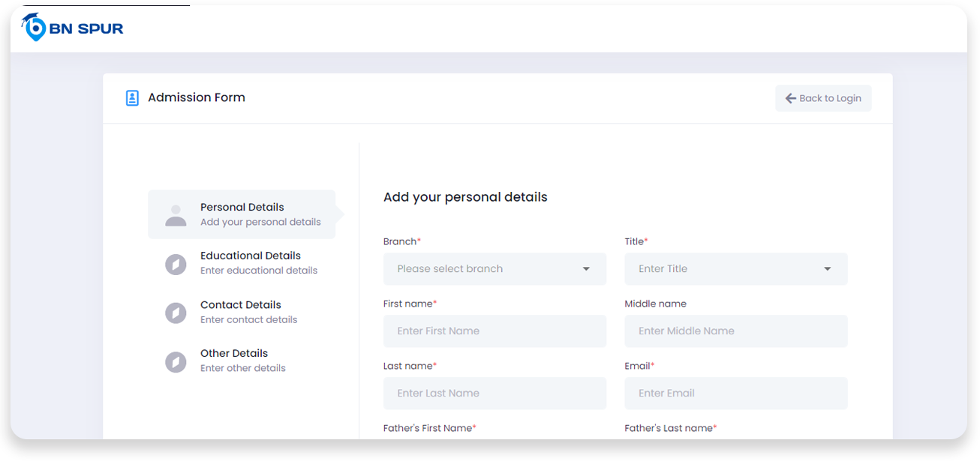Switch to the Educational Details step
The image size is (980, 461).
(x=251, y=262)
